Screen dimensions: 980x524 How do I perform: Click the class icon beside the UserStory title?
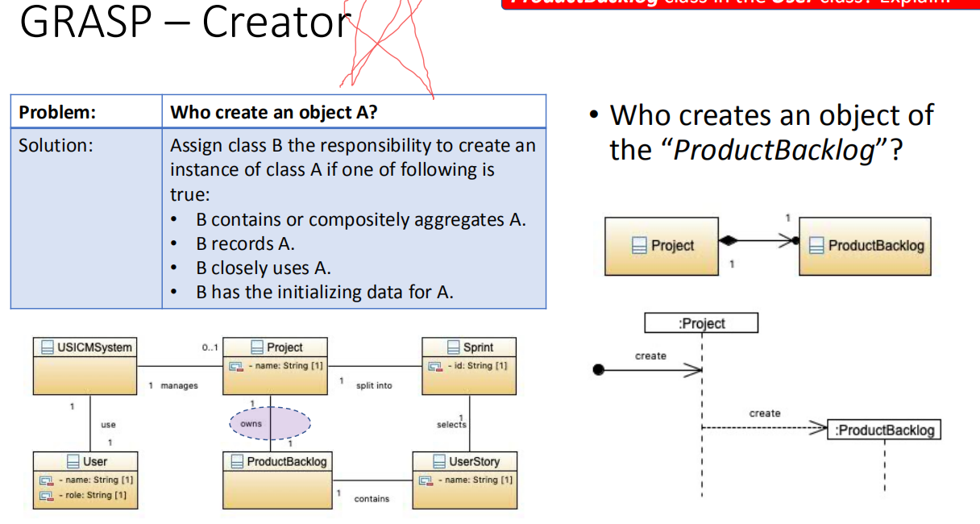(439, 462)
